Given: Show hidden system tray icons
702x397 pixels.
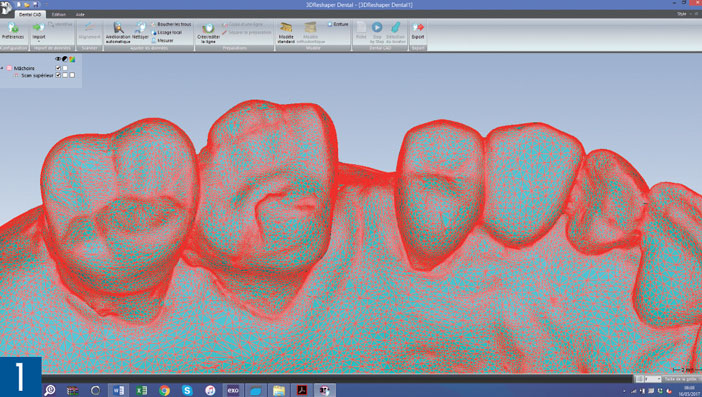Looking at the screenshot, I should tap(625, 391).
